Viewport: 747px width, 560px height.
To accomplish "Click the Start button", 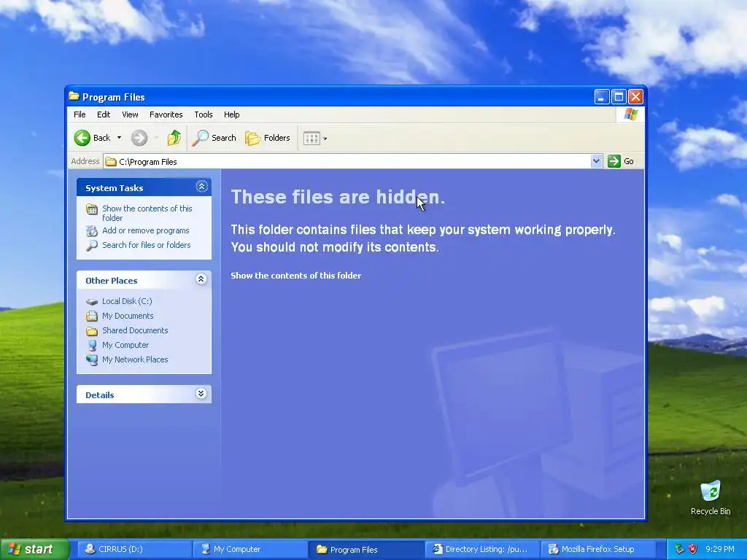I will (x=34, y=549).
